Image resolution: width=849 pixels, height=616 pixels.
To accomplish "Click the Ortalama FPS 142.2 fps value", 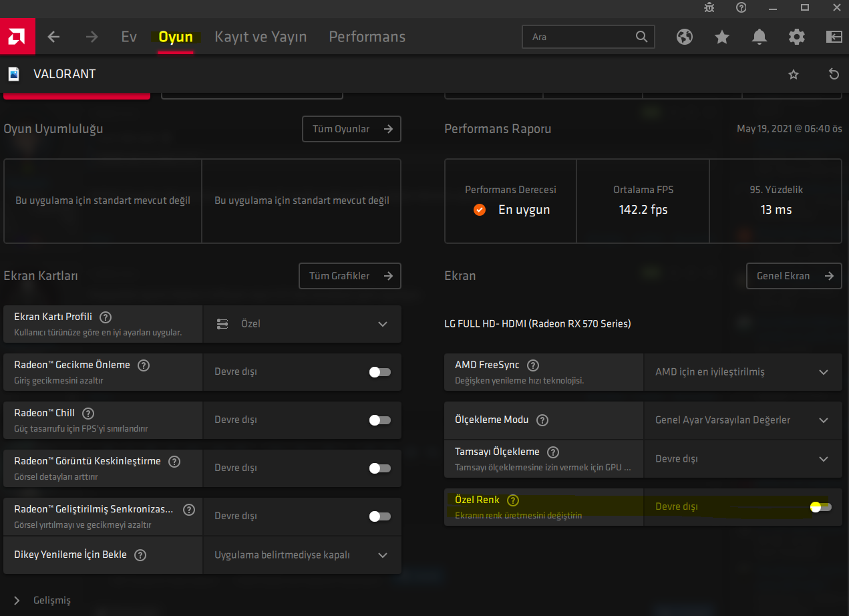I will point(643,210).
